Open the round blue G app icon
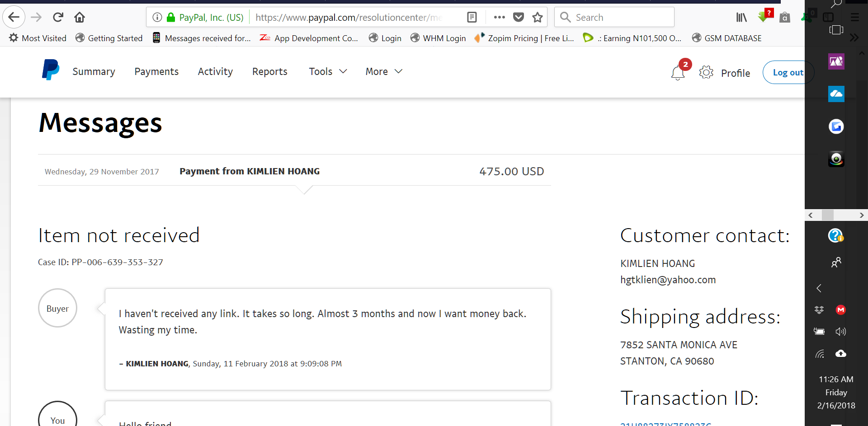The height and width of the screenshot is (426, 868). [836, 126]
